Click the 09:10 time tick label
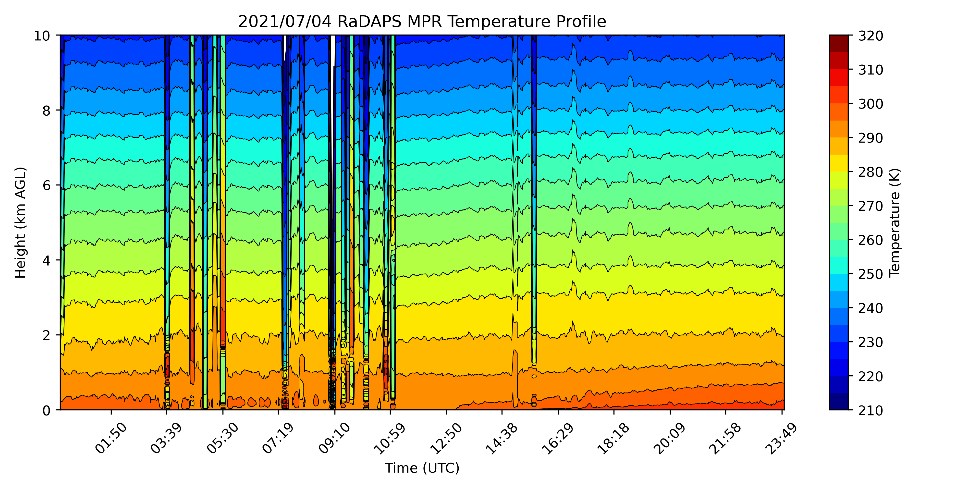The width and height of the screenshot is (980, 490). [x=334, y=438]
